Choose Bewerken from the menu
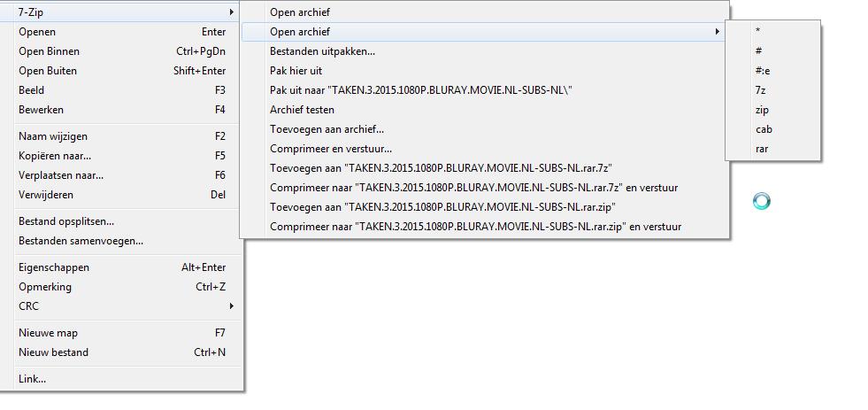Screen dimensions: 868x410 point(120,110)
